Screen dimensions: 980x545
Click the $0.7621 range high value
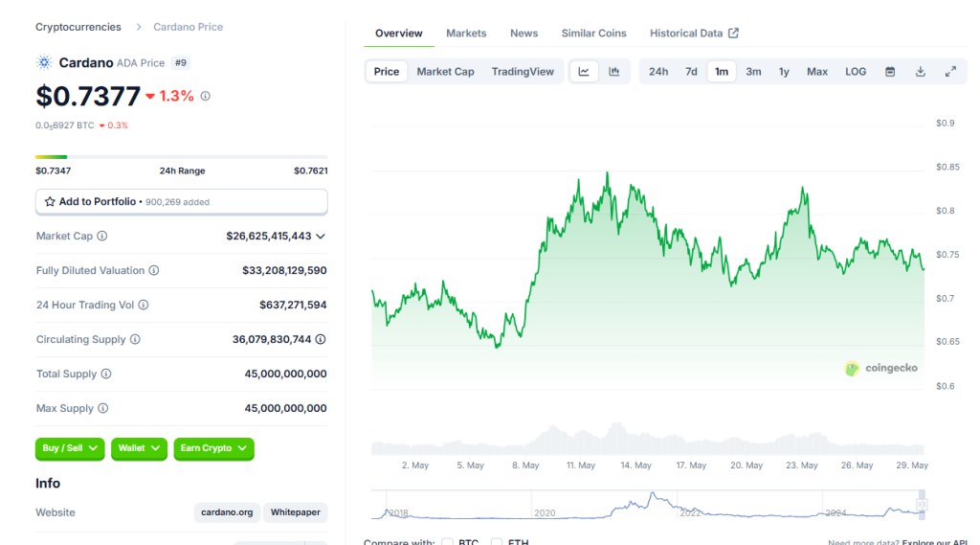coord(311,170)
